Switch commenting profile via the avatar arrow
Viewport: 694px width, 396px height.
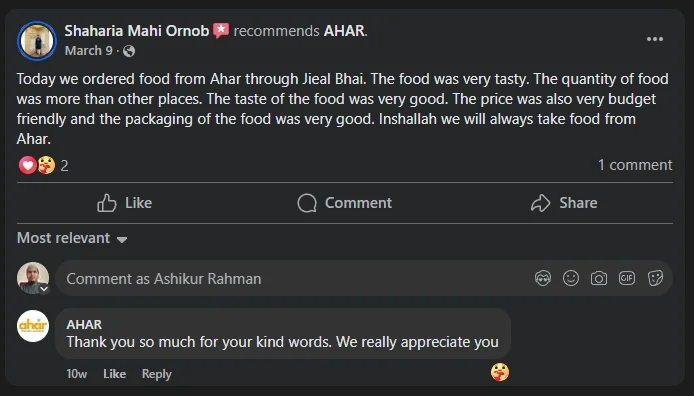[44, 289]
